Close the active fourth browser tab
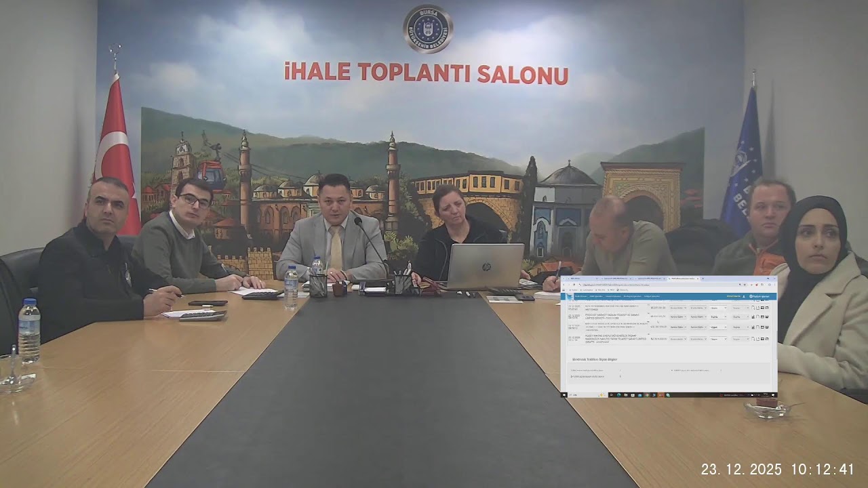This screenshot has height=488, width=868. [698, 279]
